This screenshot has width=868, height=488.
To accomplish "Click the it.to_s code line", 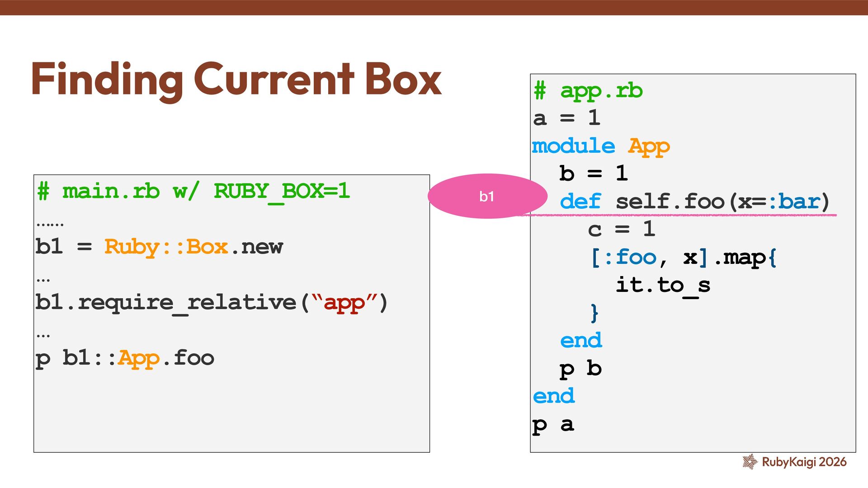I will point(663,286).
